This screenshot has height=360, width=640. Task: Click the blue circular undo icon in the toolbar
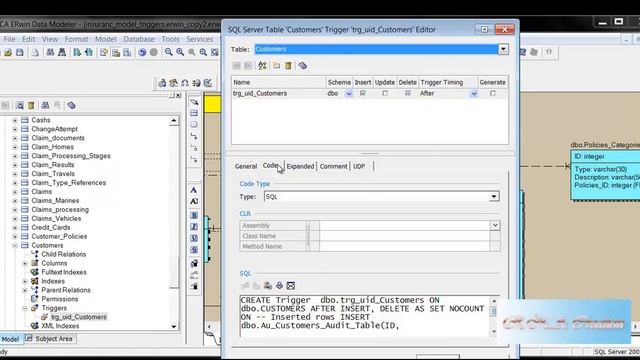tap(142, 52)
